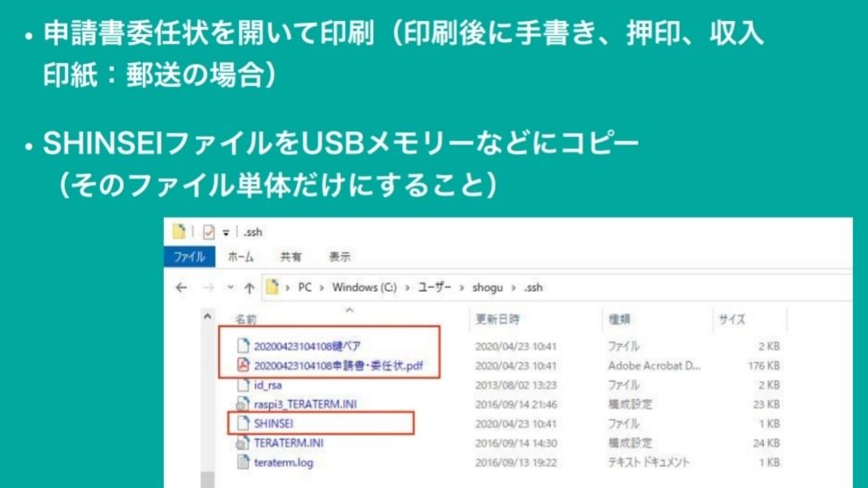
Task: Expand the quick access toolbar dropdown
Action: coord(224,232)
